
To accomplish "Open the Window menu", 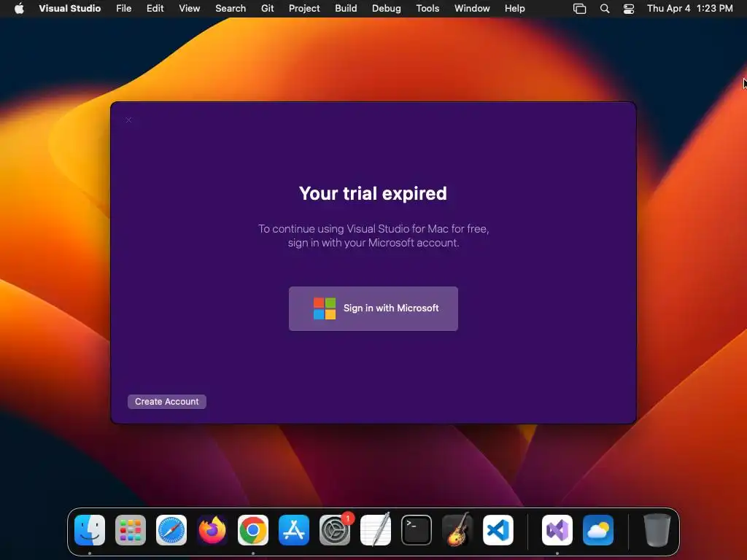I will 472,9.
